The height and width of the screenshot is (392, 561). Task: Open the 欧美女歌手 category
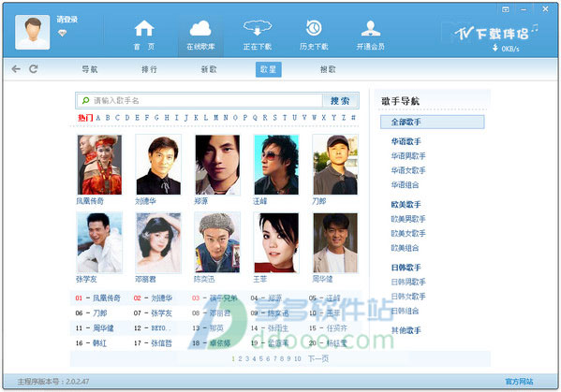[408, 233]
